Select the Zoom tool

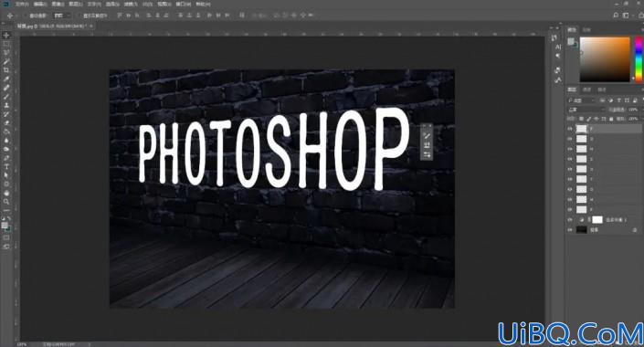coord(6,202)
